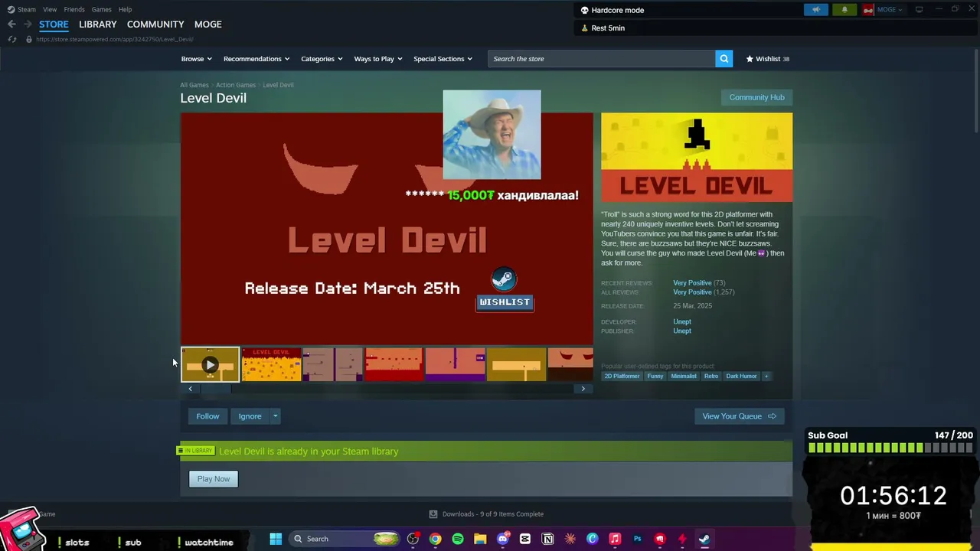The height and width of the screenshot is (551, 980).
Task: Open Apple Music from the taskbar
Action: point(615,539)
